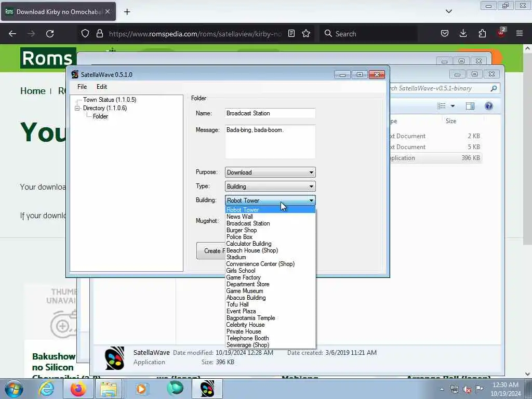Select Town Status (1.1.0.5) tree node

coord(110,100)
